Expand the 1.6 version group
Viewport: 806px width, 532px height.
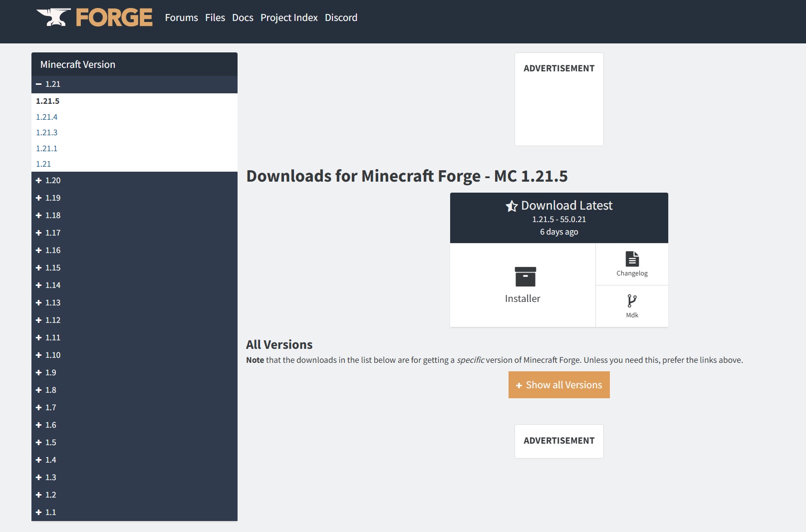point(134,425)
